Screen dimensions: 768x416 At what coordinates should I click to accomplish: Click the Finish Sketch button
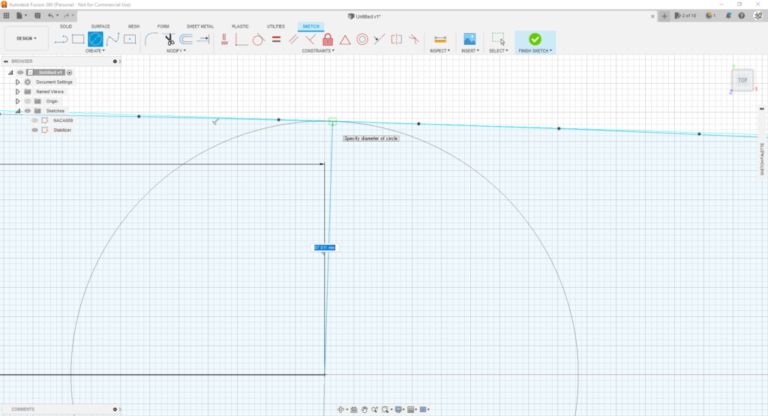[535, 41]
